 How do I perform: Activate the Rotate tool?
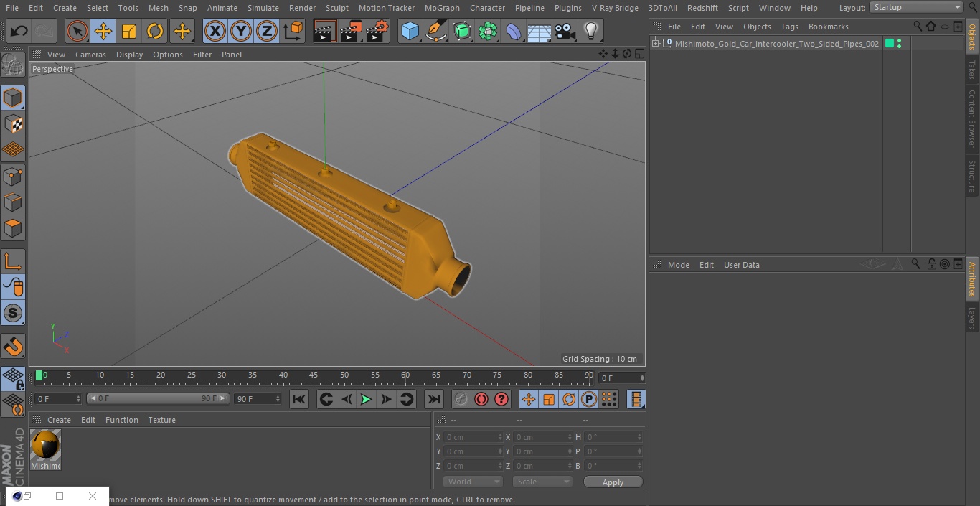click(x=155, y=31)
